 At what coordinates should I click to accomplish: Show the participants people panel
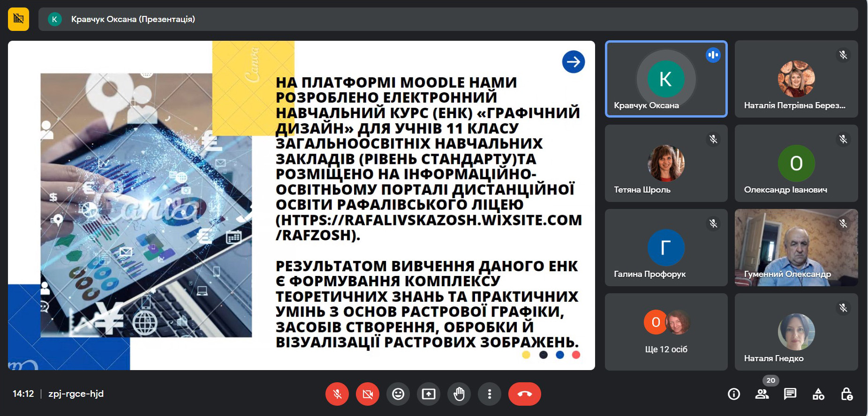(762, 394)
